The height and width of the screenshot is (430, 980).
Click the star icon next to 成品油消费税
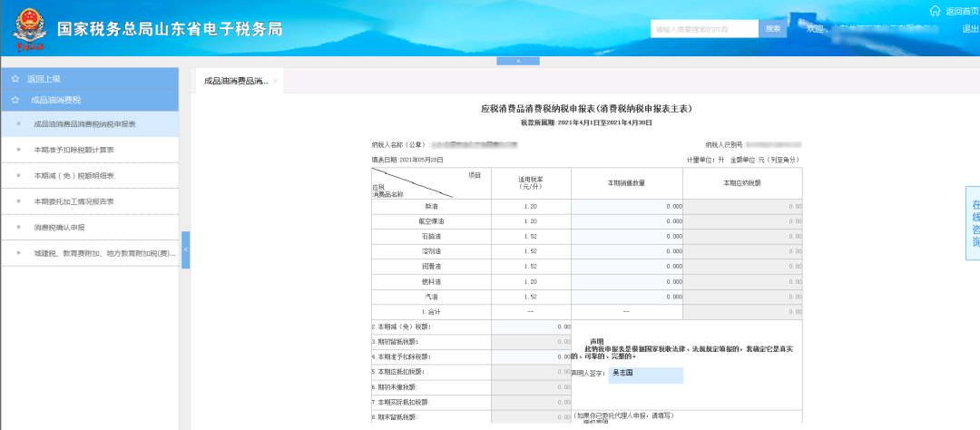tap(15, 100)
